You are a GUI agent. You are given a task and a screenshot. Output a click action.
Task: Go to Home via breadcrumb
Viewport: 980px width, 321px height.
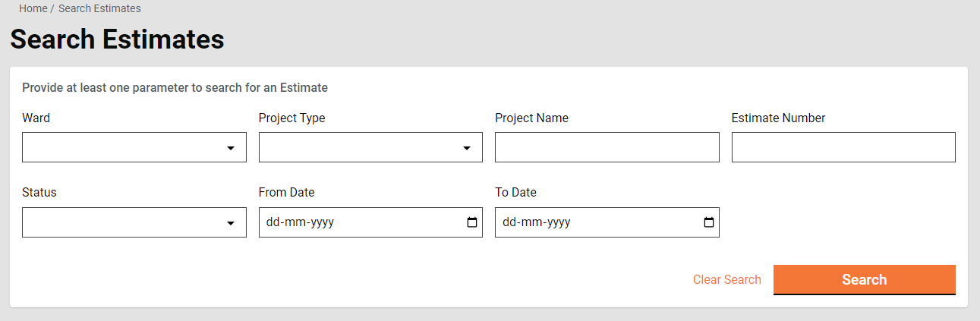click(x=33, y=8)
